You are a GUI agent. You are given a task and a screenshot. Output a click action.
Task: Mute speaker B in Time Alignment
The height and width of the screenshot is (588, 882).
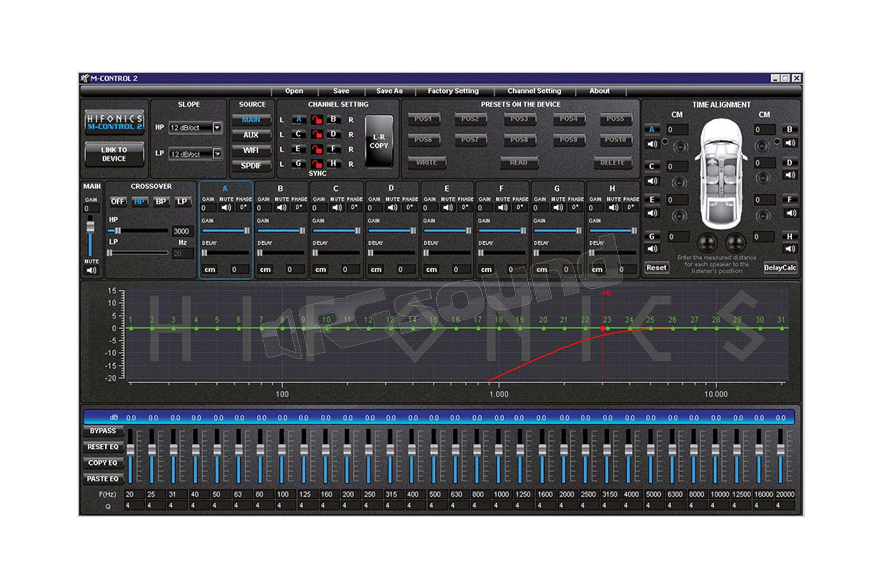[790, 143]
